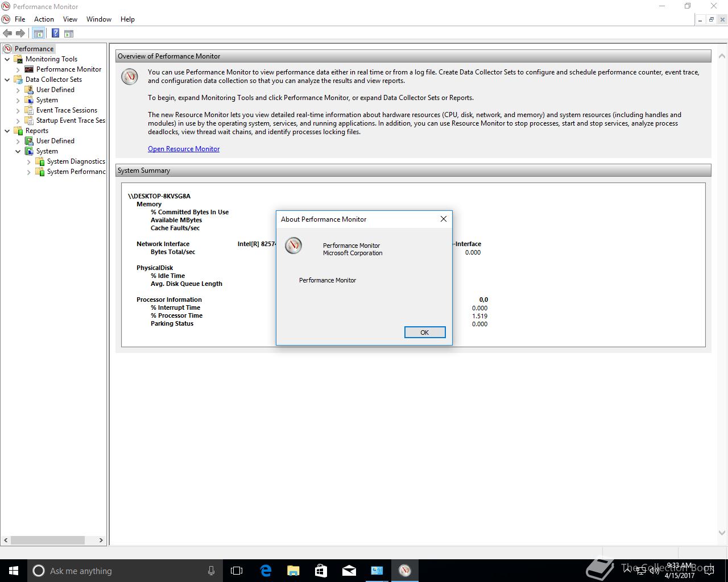
Task: Click the Cortana microphone icon
Action: (x=211, y=571)
